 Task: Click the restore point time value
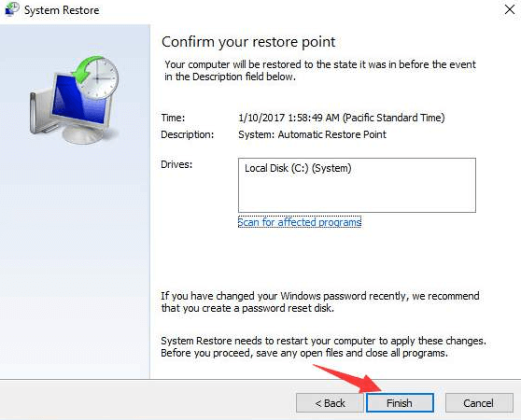point(341,118)
